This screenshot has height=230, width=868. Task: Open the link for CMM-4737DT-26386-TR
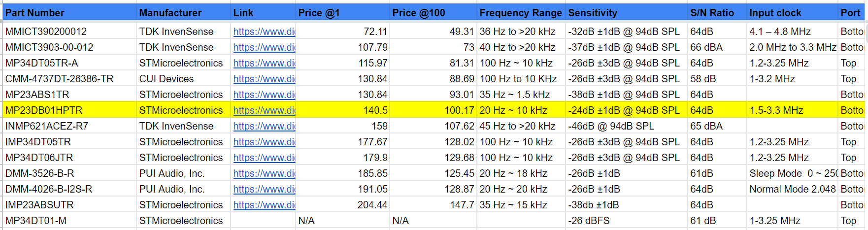coord(264,79)
